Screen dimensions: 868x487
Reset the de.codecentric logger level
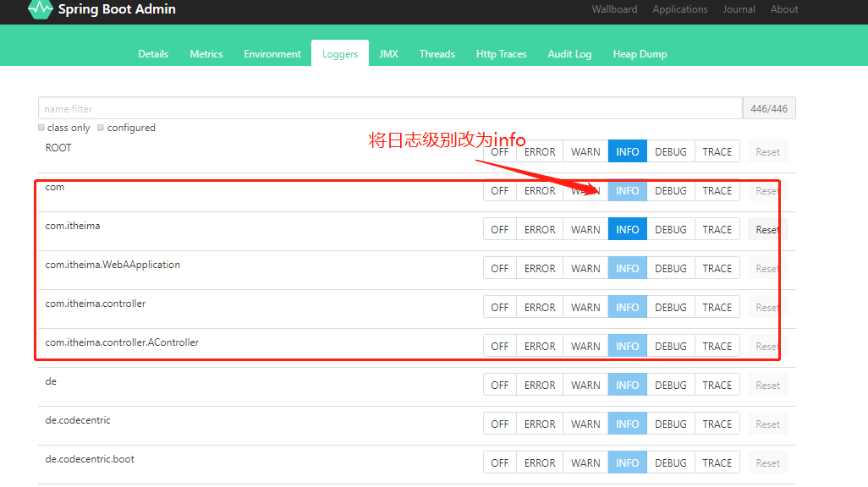767,424
